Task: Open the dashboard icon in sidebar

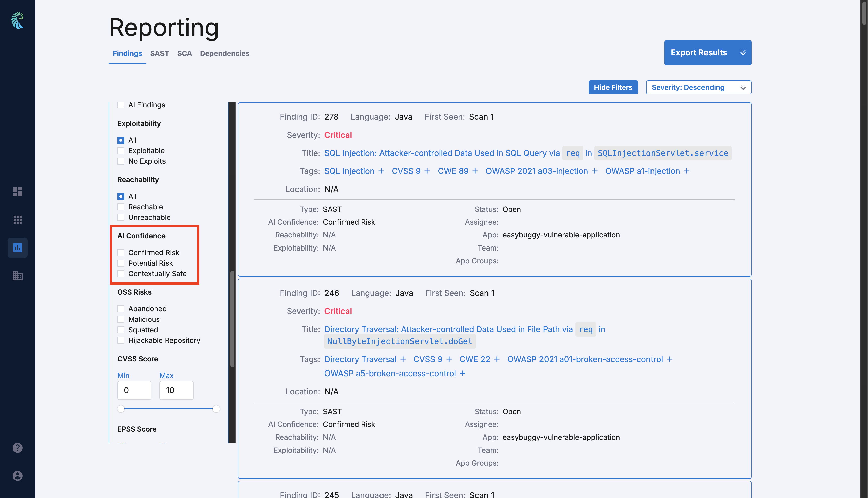Action: pyautogui.click(x=17, y=191)
